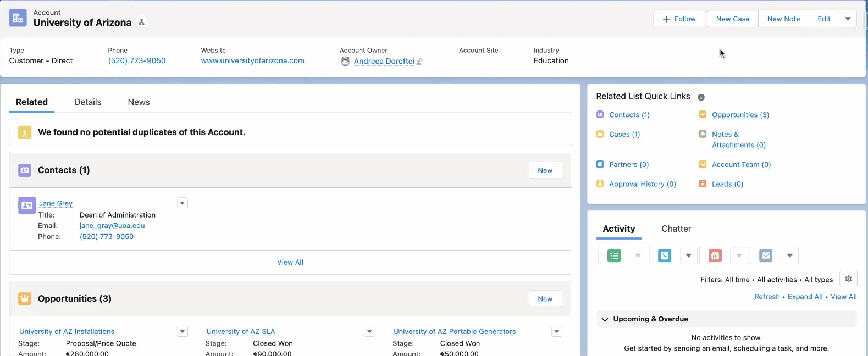Screen dimensions: 868x356
Task: Open the Contacts (1) related list header
Action: pyautogui.click(x=64, y=170)
